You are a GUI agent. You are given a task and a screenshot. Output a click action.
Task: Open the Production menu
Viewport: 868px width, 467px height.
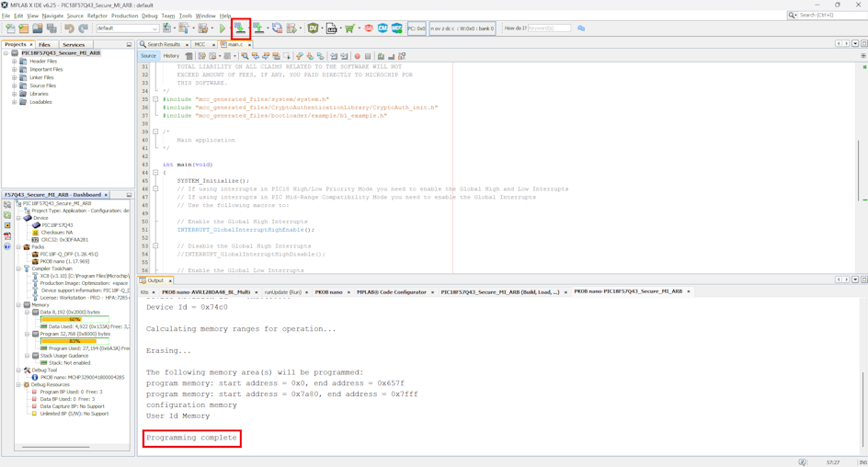click(124, 16)
